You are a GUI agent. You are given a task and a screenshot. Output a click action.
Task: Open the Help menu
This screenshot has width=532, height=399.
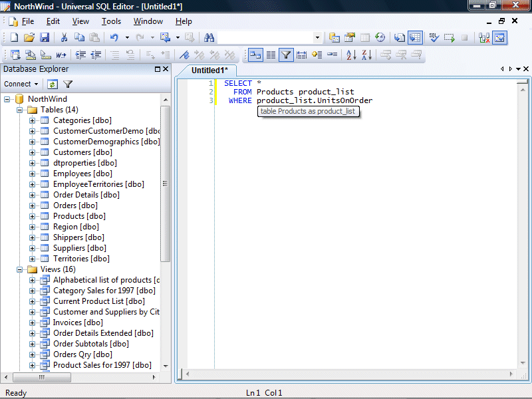[x=184, y=21]
